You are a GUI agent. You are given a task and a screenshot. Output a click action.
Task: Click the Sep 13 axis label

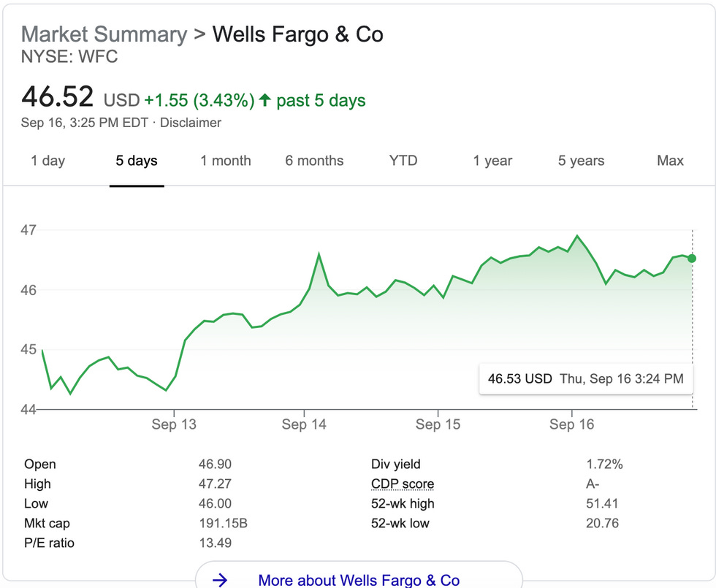click(x=174, y=424)
